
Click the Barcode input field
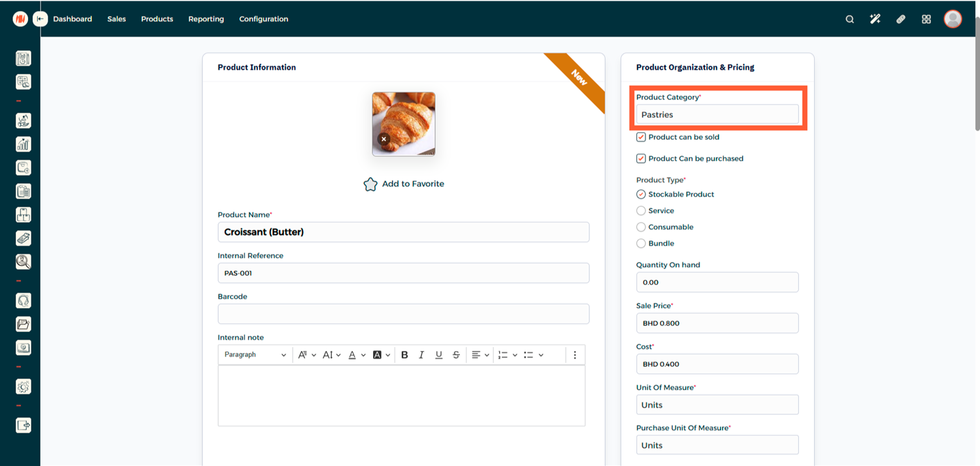pos(403,314)
